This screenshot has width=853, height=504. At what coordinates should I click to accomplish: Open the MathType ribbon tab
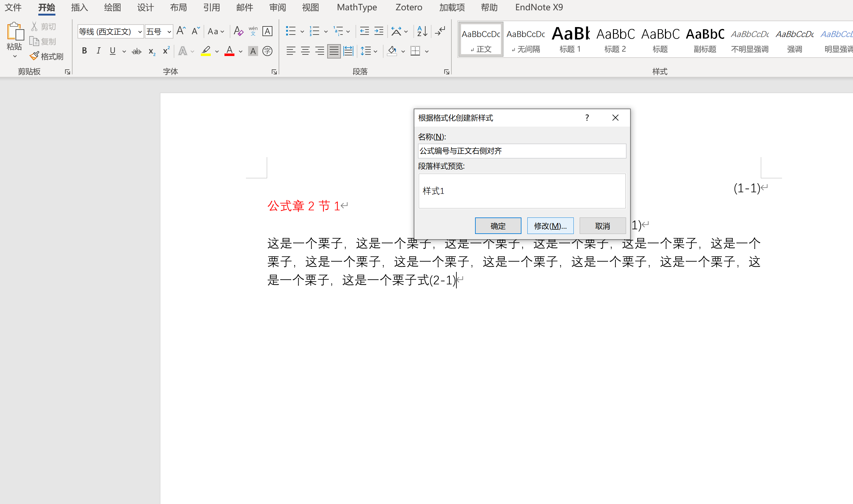click(356, 7)
